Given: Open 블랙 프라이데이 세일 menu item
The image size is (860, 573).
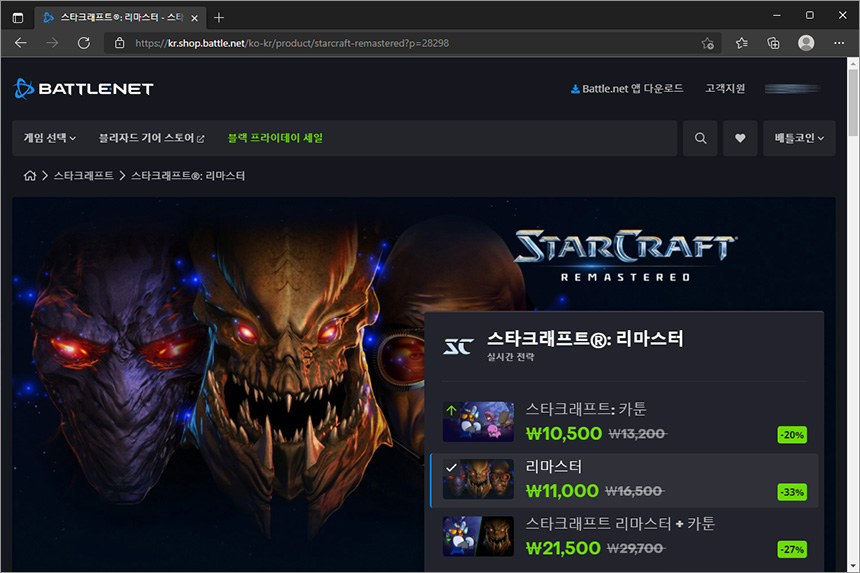Looking at the screenshot, I should (275, 138).
